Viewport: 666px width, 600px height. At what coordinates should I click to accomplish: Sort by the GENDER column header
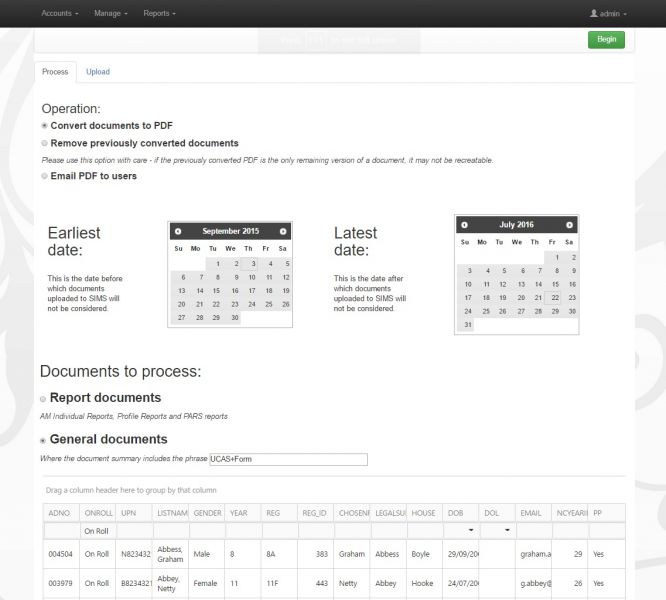pyautogui.click(x=207, y=513)
